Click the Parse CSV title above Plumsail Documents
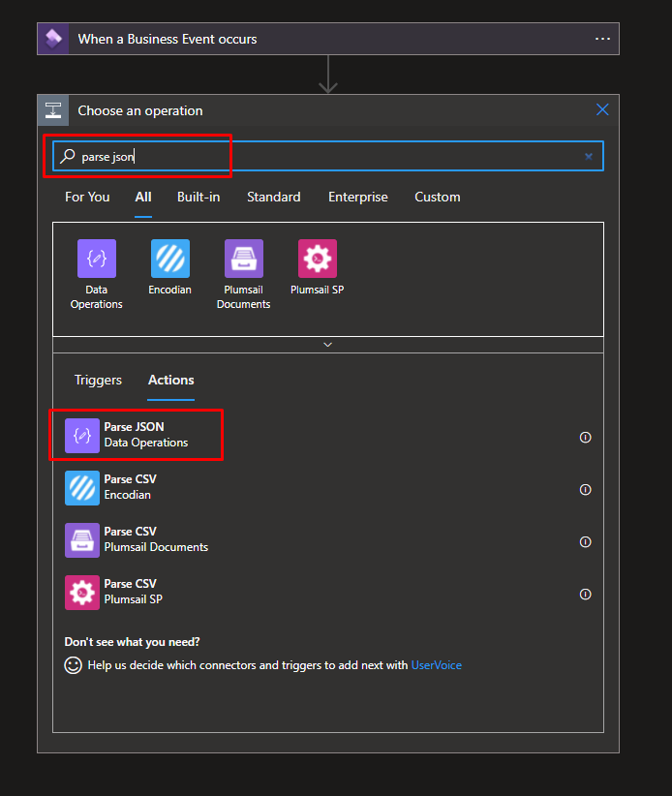This screenshot has height=796, width=672. pyautogui.click(x=131, y=532)
